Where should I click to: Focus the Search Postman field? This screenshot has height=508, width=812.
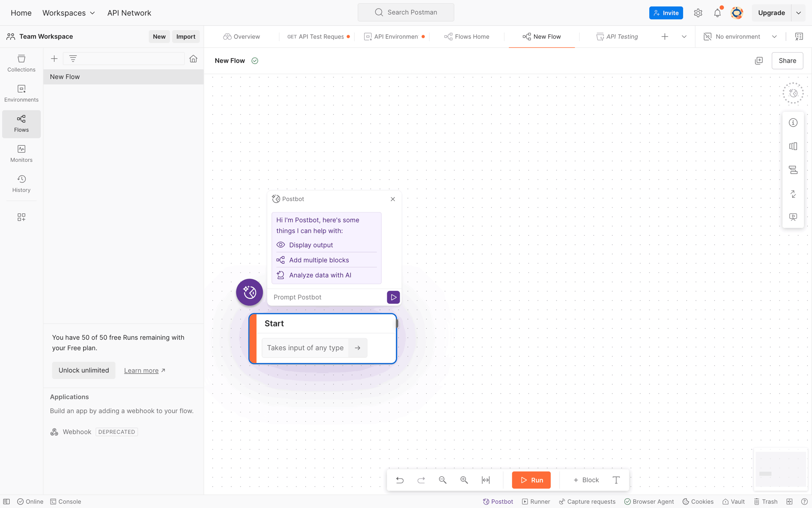pyautogui.click(x=406, y=13)
